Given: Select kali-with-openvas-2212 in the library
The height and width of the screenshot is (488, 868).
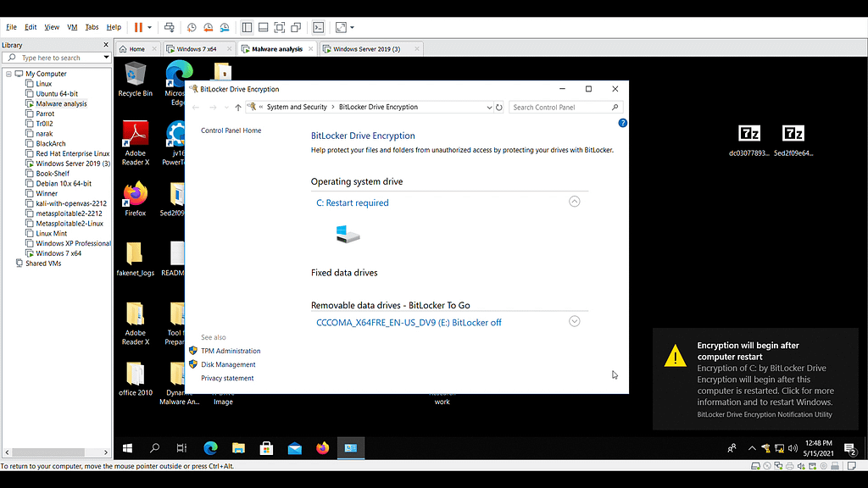Looking at the screenshot, I should point(71,203).
